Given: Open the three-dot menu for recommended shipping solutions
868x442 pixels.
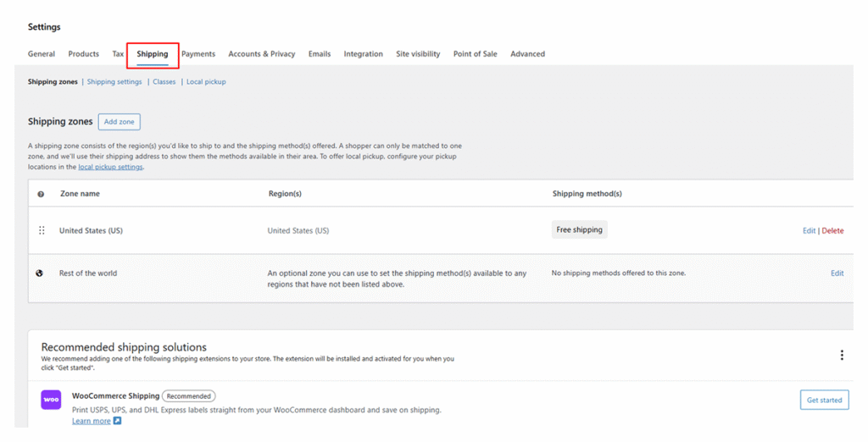Looking at the screenshot, I should (x=841, y=355).
